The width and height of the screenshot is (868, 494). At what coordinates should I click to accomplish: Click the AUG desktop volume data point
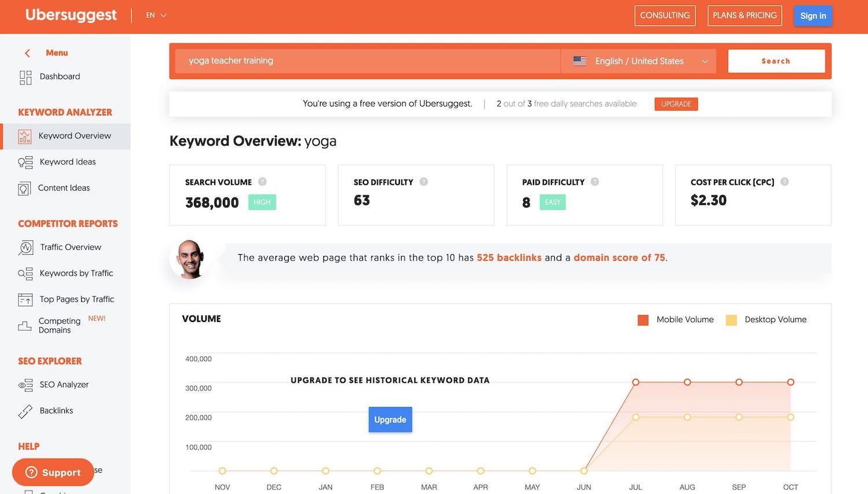(687, 417)
